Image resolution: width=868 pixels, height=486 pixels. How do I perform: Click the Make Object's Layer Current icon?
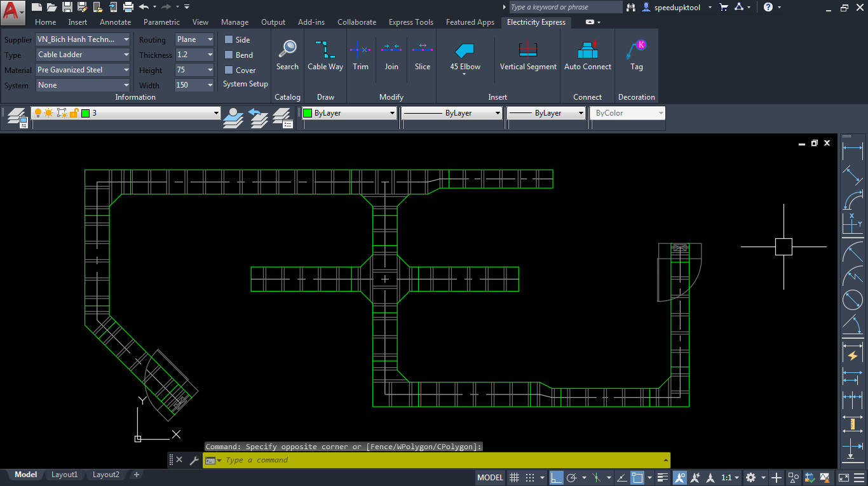click(233, 118)
